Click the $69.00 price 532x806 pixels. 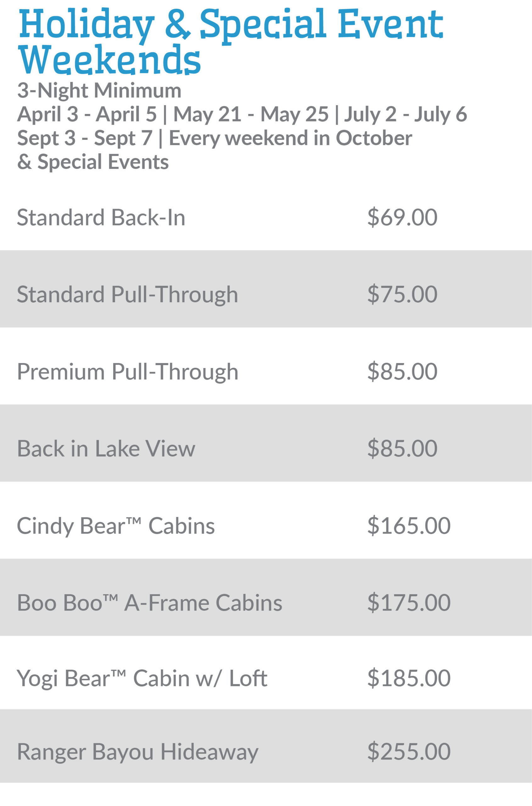click(x=402, y=217)
